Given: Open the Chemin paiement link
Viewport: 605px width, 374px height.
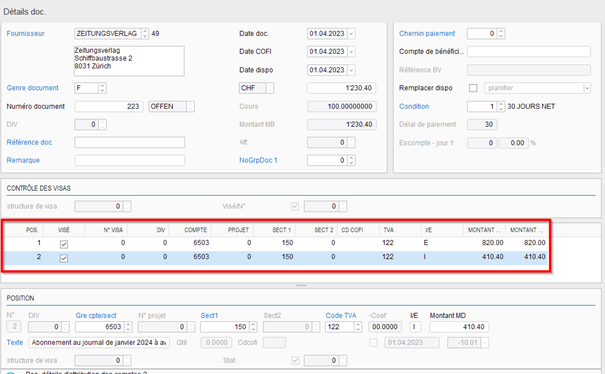Looking at the screenshot, I should coord(427,34).
